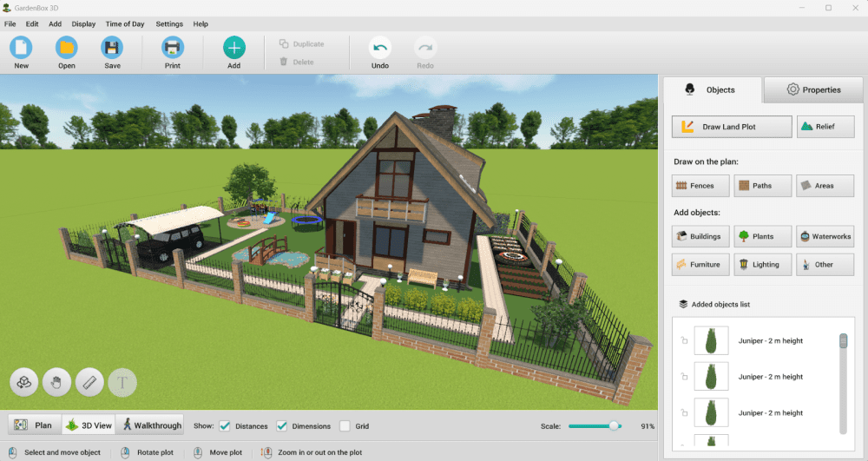The height and width of the screenshot is (461, 868).
Task: Click the green Add plus icon
Action: [234, 48]
